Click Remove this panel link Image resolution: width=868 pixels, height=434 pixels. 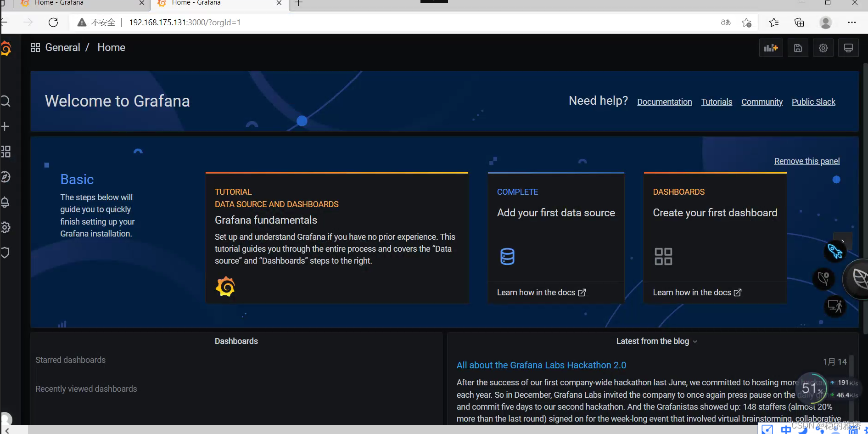coord(807,161)
